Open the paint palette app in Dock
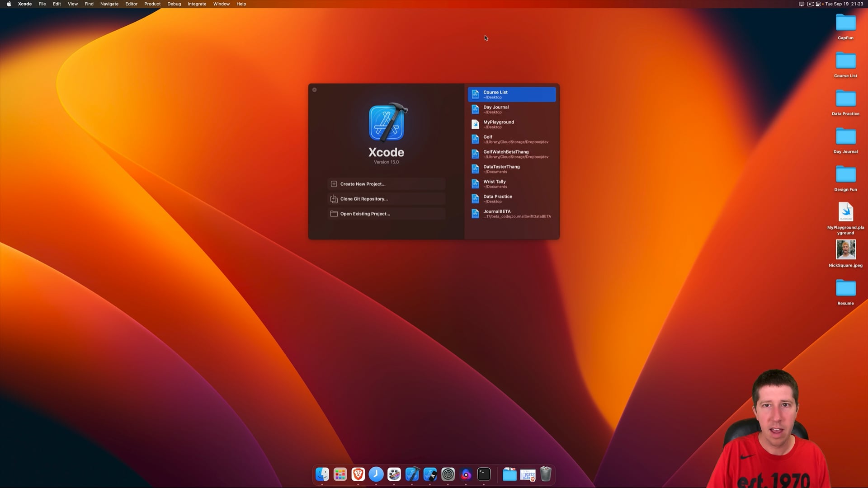The image size is (868, 488). point(394,474)
